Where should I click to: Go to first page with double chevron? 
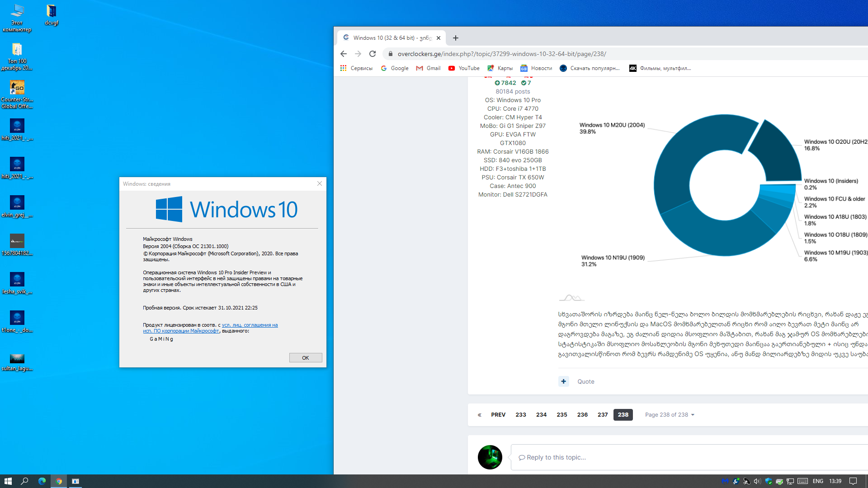pos(480,415)
